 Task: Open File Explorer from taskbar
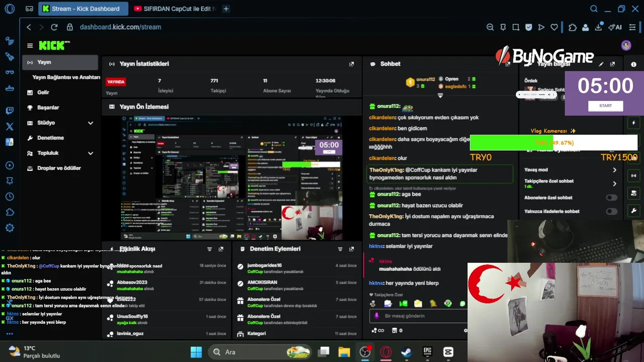pyautogui.click(x=344, y=352)
